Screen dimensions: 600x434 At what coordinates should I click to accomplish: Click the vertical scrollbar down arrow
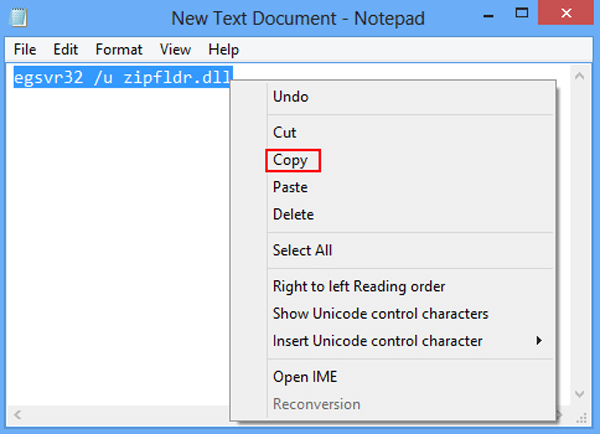coord(579,394)
